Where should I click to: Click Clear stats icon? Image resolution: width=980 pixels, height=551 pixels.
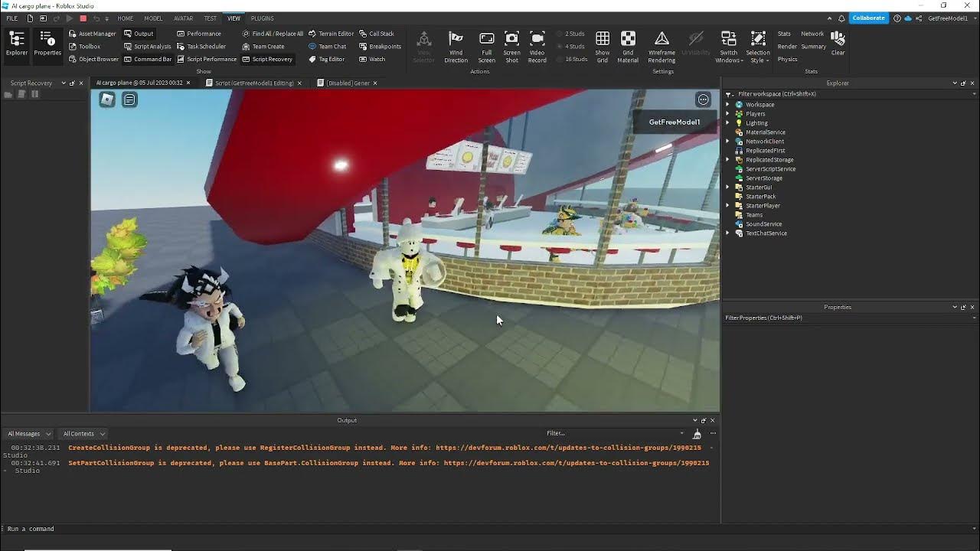(x=838, y=43)
